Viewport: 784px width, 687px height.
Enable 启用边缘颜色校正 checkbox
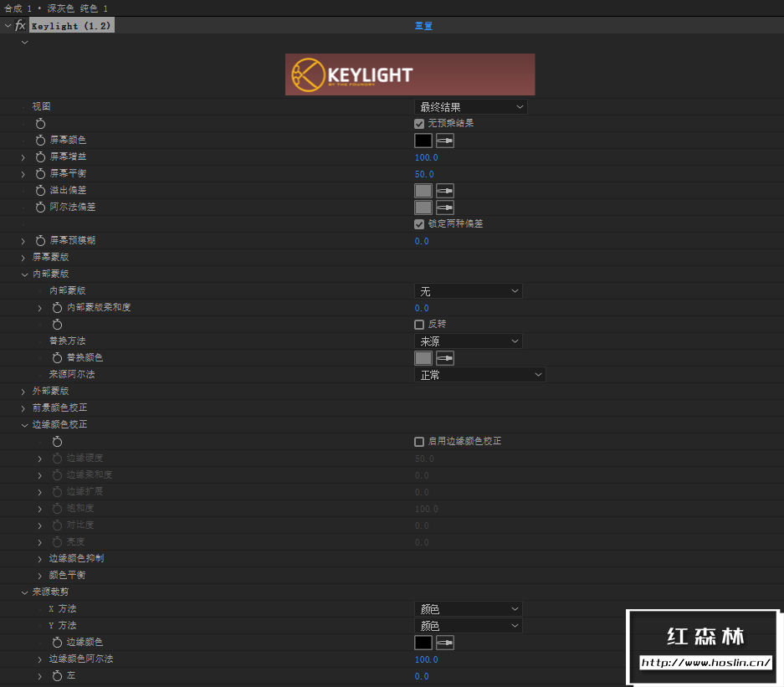(419, 442)
